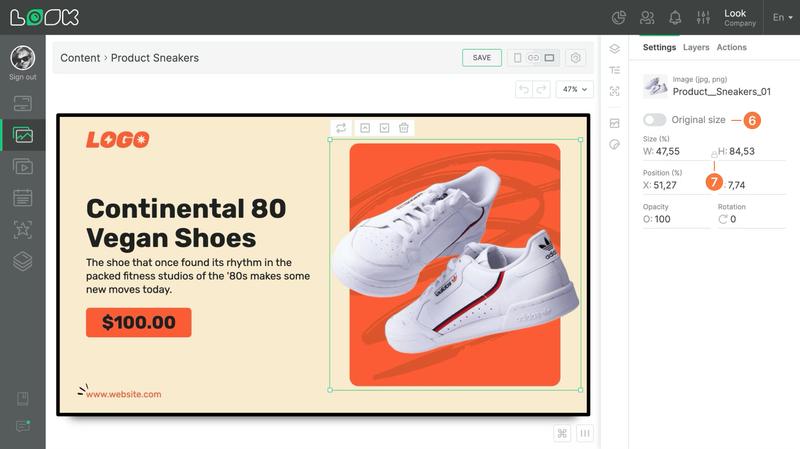
Task: Delete selected image with trash icon
Action: [404, 128]
